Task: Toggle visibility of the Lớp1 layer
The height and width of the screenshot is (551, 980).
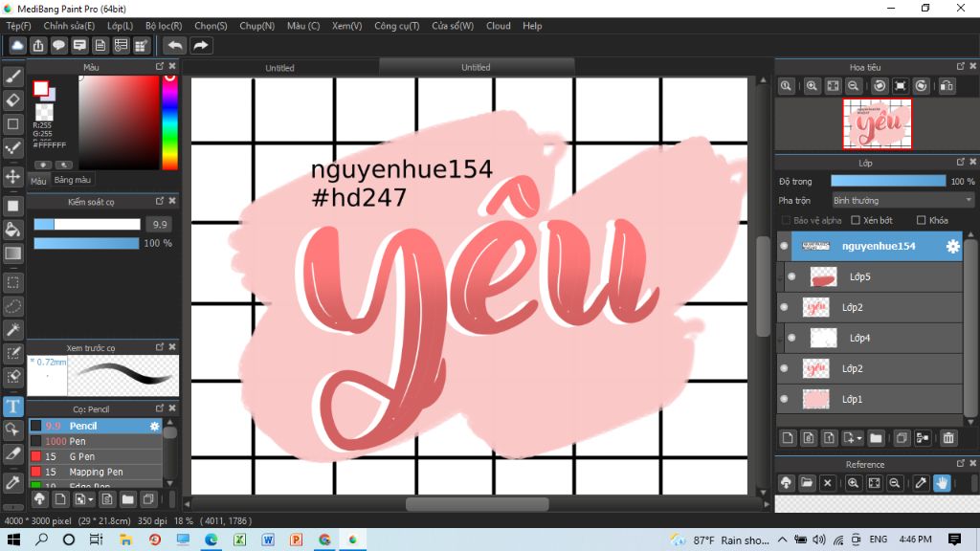Action: coord(785,399)
